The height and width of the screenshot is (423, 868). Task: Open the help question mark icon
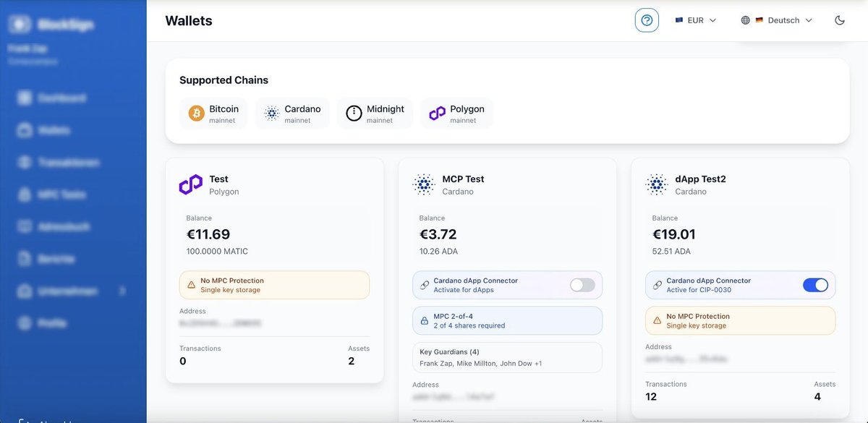[x=647, y=20]
